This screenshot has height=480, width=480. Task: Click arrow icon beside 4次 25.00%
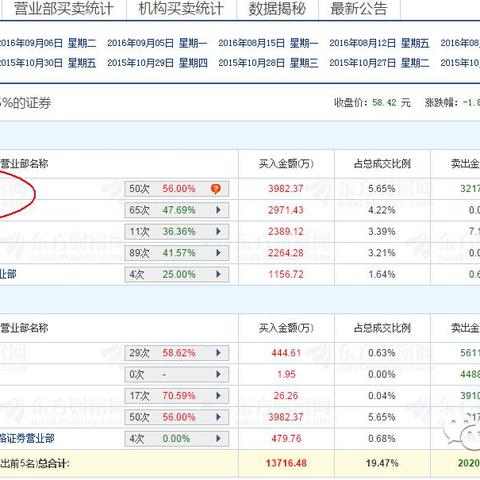click(x=219, y=275)
